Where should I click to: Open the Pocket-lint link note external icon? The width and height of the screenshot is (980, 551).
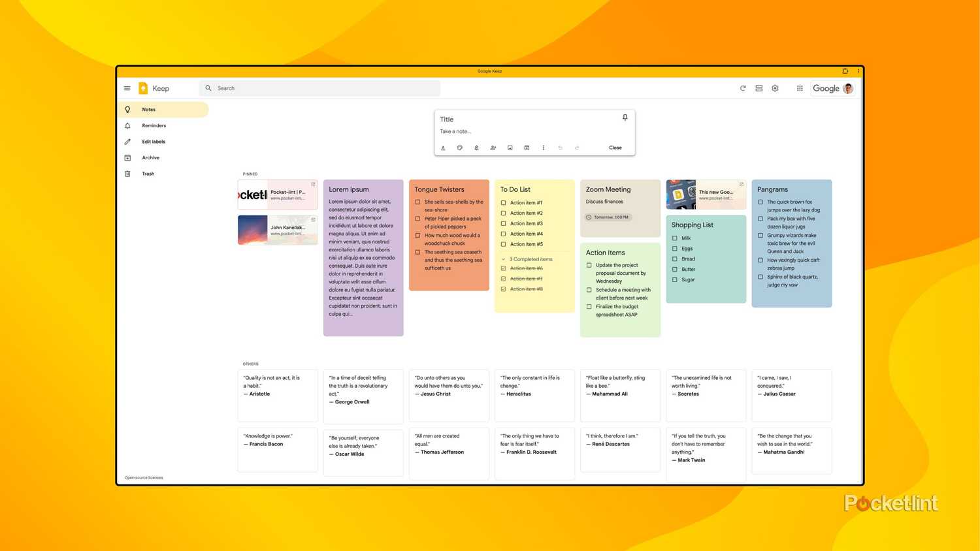point(313,184)
